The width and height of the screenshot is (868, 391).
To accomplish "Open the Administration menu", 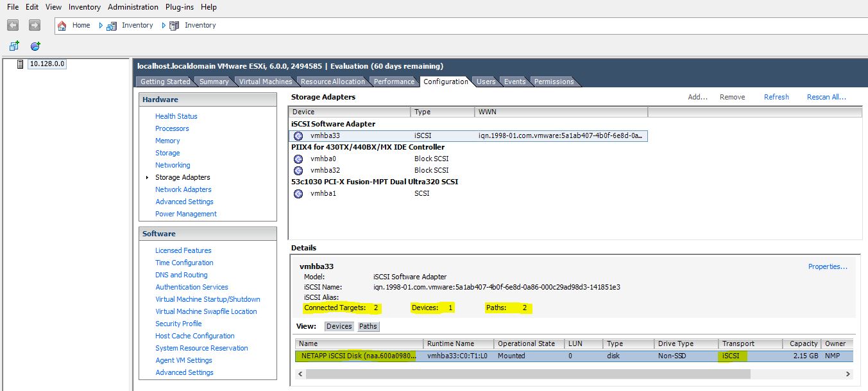I will 133,6.
